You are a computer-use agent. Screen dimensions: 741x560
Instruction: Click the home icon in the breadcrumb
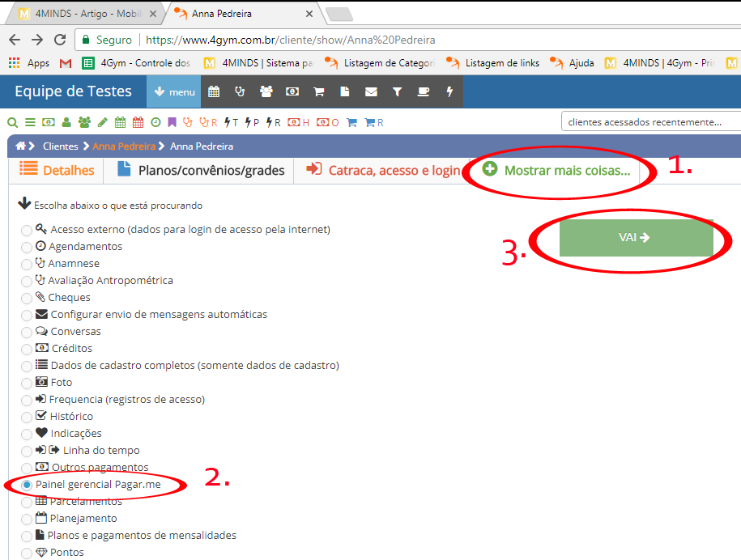point(21,146)
